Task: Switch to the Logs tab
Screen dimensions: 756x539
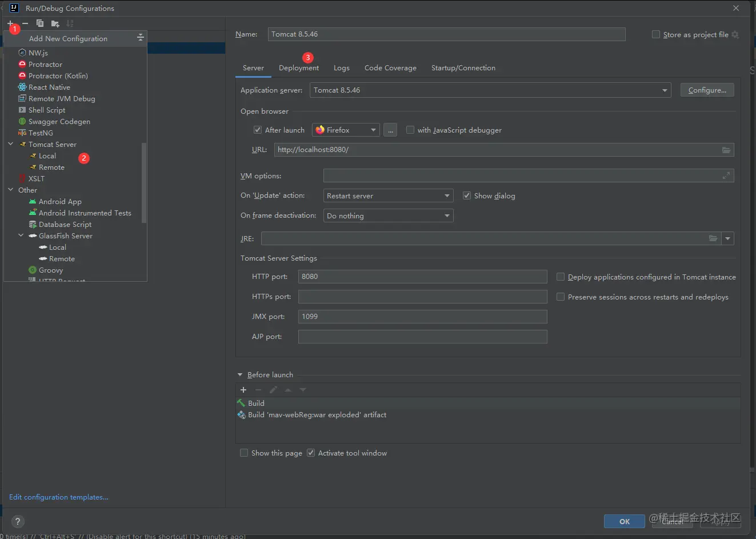Action: 342,67
